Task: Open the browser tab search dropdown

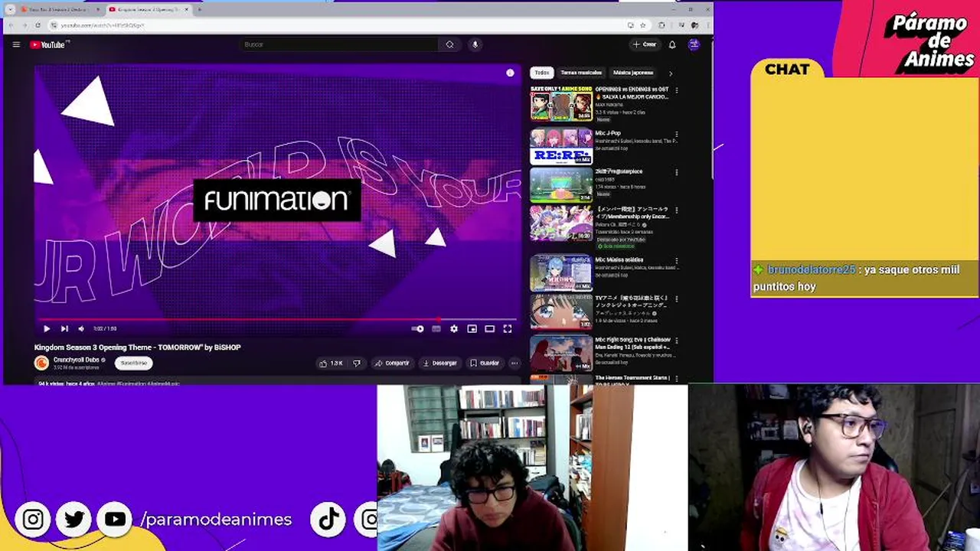Action: tap(10, 9)
